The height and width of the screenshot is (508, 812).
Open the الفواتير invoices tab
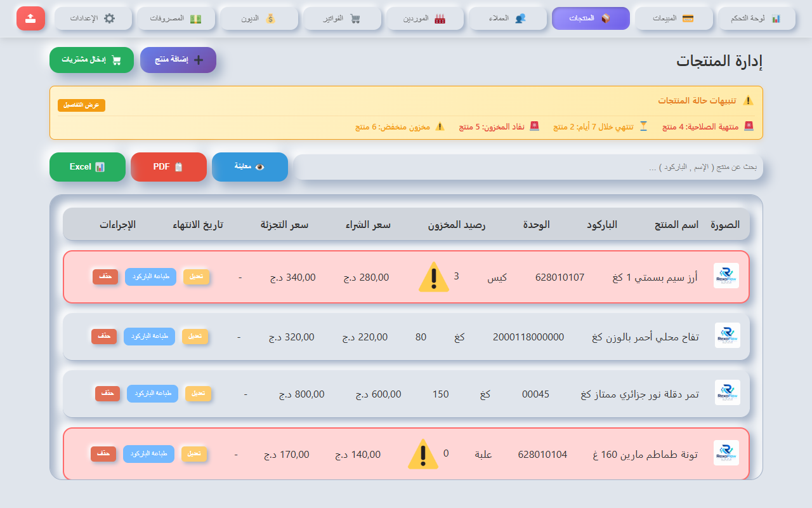(x=342, y=18)
